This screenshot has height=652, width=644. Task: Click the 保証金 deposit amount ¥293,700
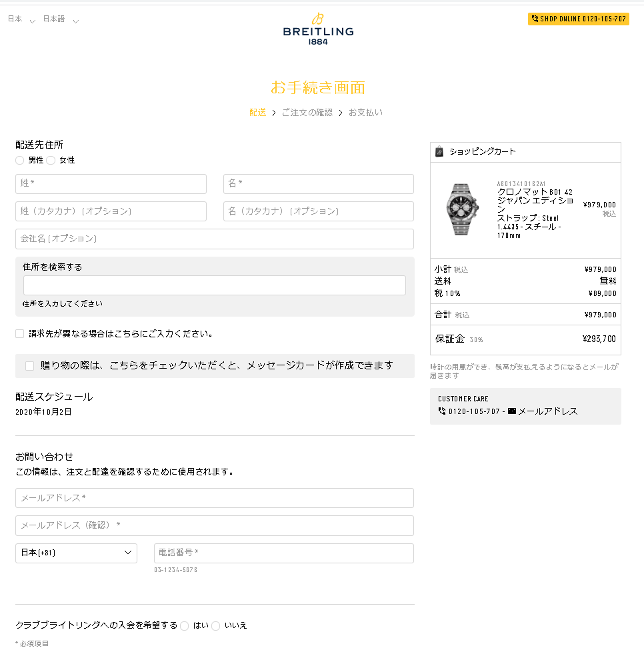599,339
